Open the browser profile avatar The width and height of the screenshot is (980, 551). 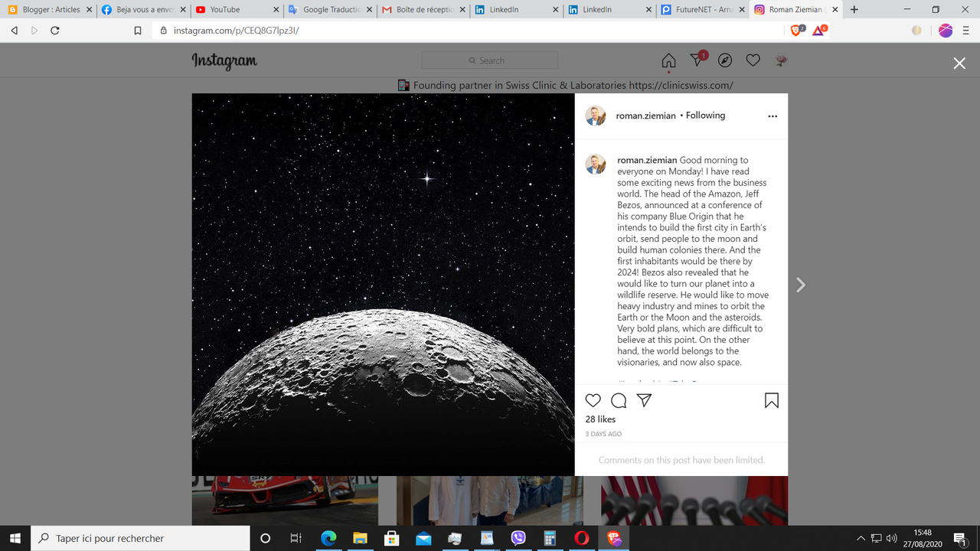[x=946, y=31]
